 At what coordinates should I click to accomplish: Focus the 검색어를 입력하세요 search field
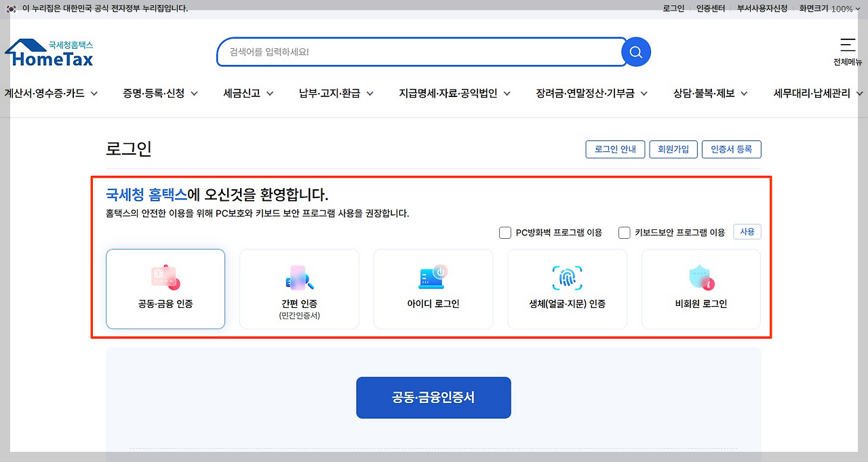point(420,52)
